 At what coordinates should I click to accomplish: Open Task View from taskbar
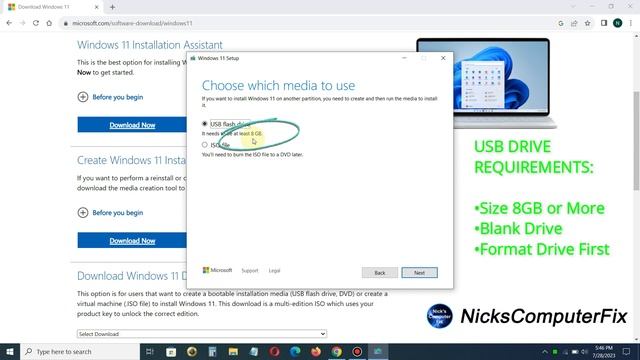click(x=150, y=351)
